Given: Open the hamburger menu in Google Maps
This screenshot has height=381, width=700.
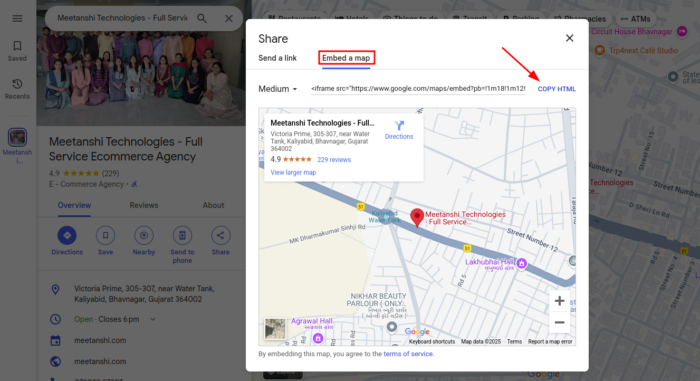Looking at the screenshot, I should (x=17, y=18).
